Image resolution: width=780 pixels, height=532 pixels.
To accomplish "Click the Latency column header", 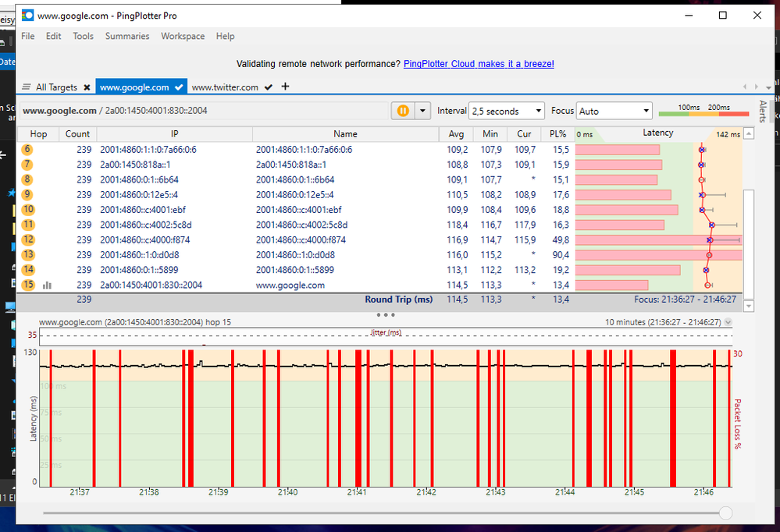I will (x=658, y=133).
